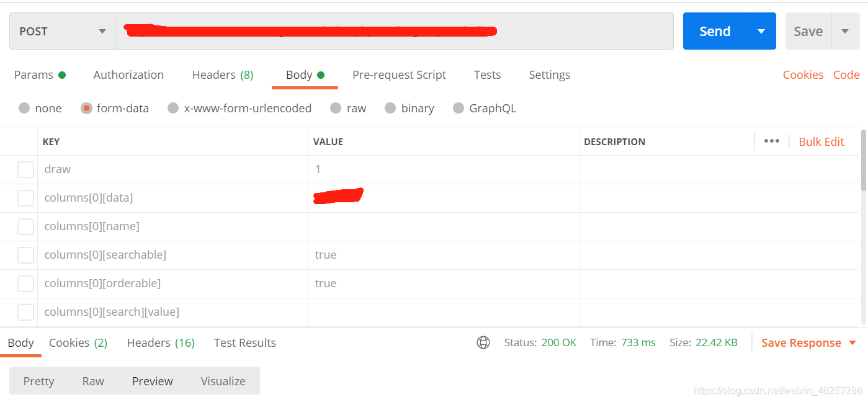
Task: Open the Cookies link
Action: point(803,75)
